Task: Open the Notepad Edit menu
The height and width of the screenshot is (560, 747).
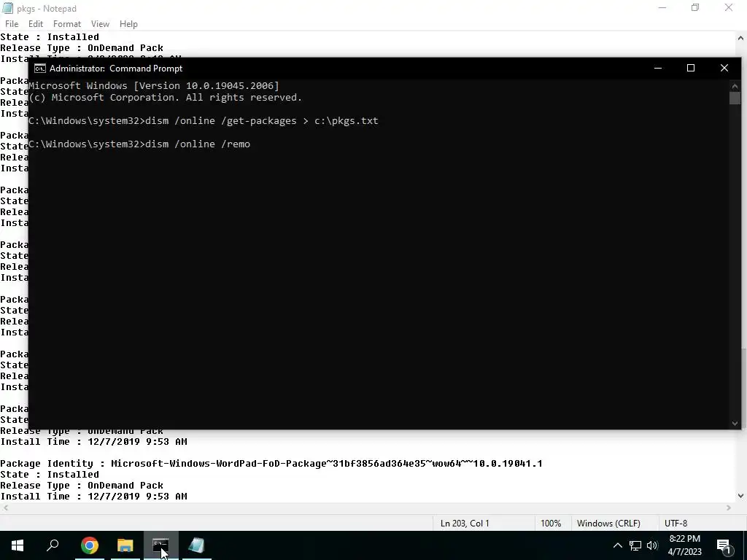Action: [x=36, y=24]
